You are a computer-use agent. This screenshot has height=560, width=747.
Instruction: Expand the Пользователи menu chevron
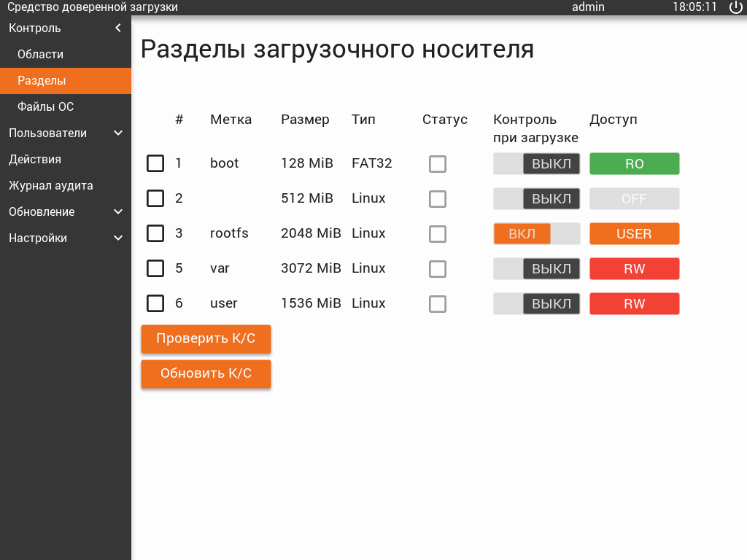118,133
